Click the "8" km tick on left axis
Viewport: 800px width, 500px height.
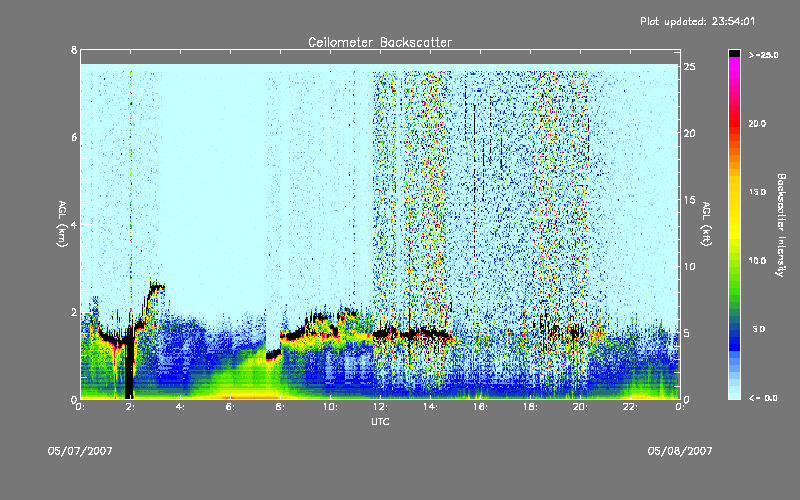click(x=74, y=50)
